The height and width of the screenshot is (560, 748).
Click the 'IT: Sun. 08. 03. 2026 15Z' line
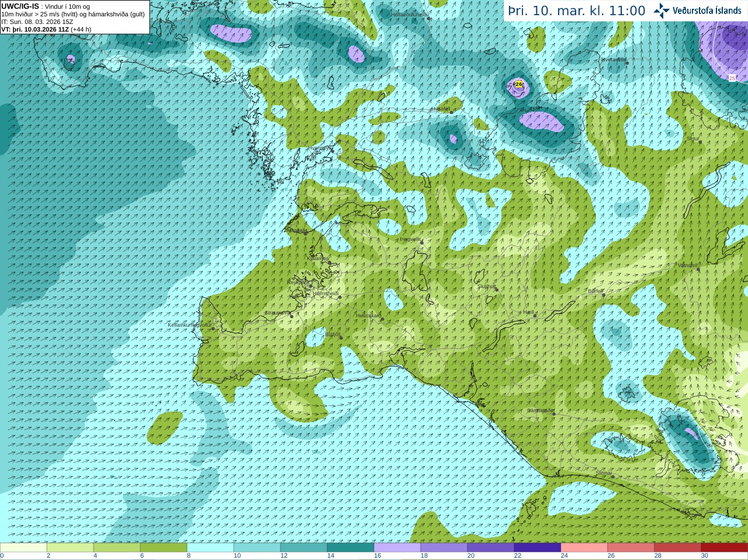[x=37, y=22]
